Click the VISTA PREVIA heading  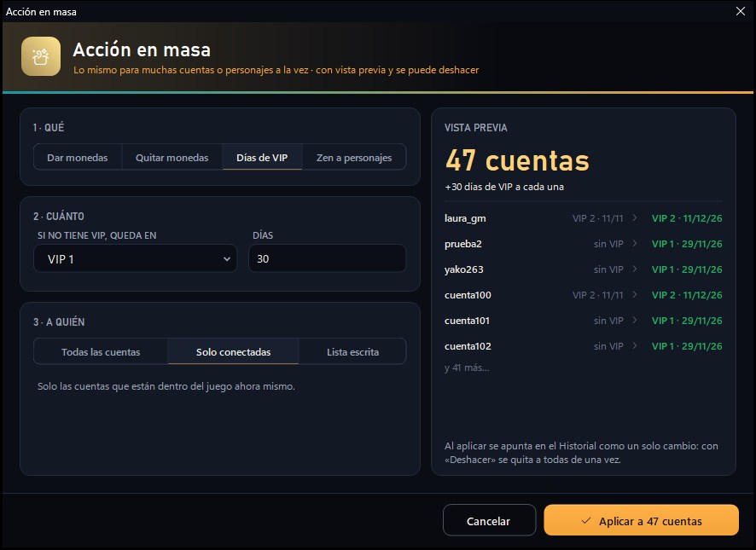(x=476, y=128)
